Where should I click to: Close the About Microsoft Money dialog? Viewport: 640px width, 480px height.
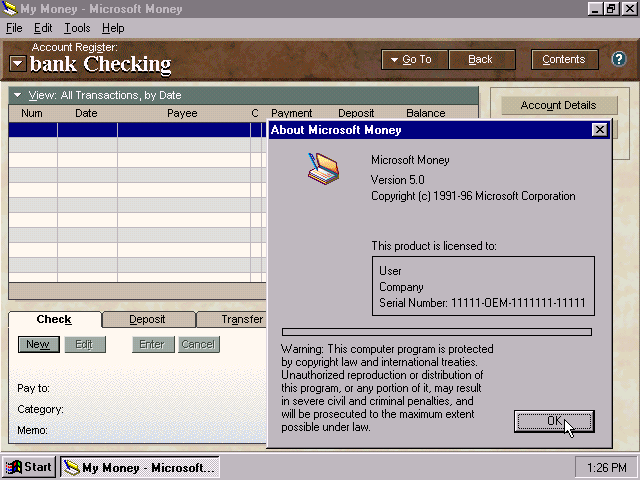coord(599,130)
